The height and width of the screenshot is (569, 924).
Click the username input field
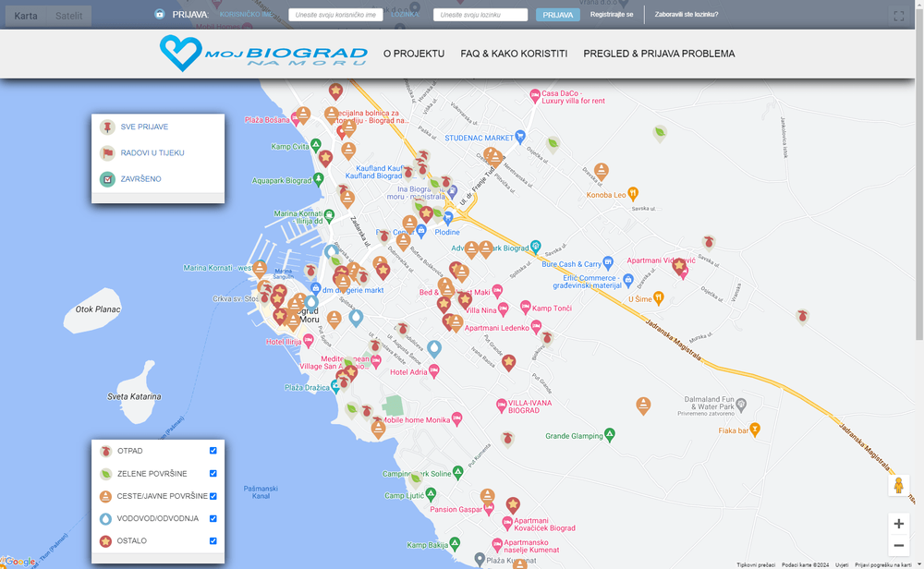pyautogui.click(x=335, y=16)
